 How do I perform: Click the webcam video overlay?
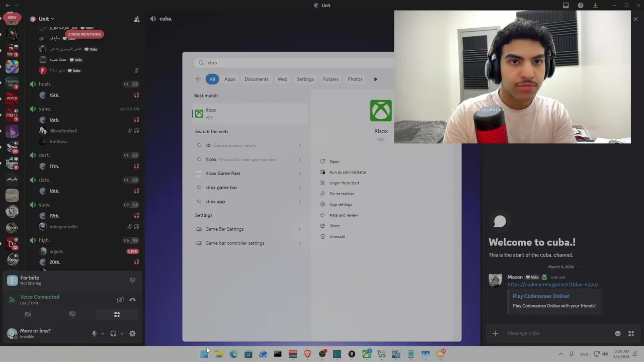coord(512,77)
